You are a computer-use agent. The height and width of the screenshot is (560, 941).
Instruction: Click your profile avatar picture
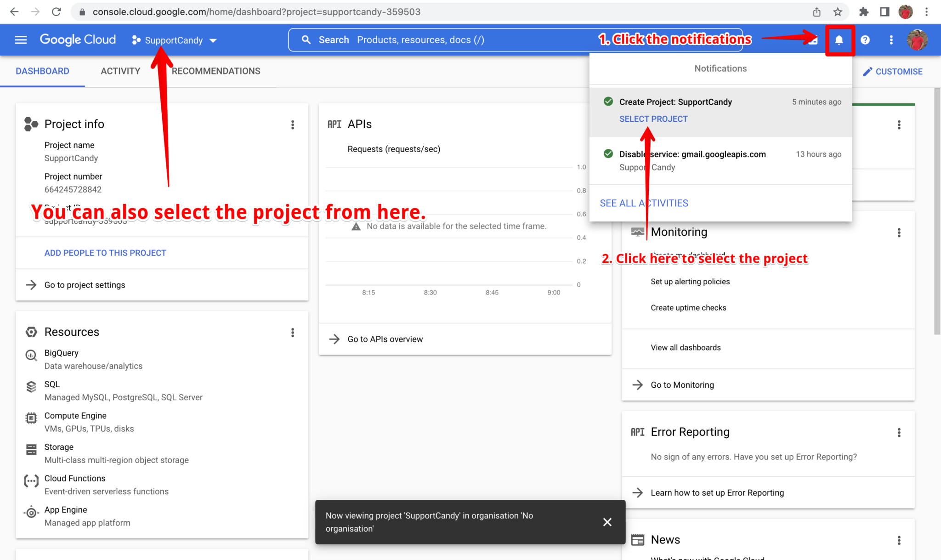coord(917,40)
